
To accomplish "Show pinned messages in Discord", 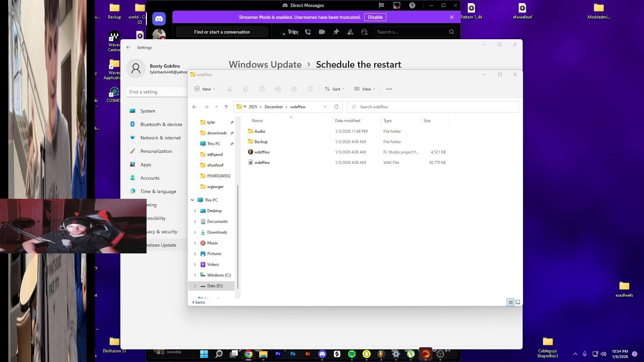I will click(336, 32).
